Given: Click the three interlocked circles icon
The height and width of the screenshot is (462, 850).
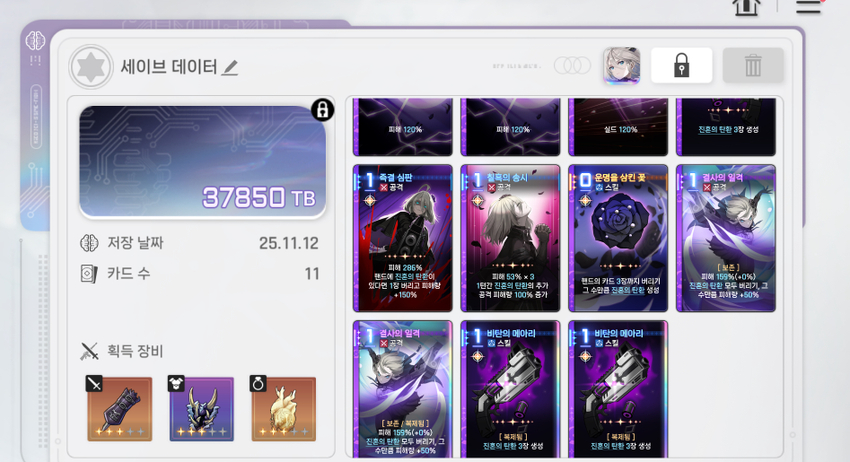Looking at the screenshot, I should coord(572,66).
